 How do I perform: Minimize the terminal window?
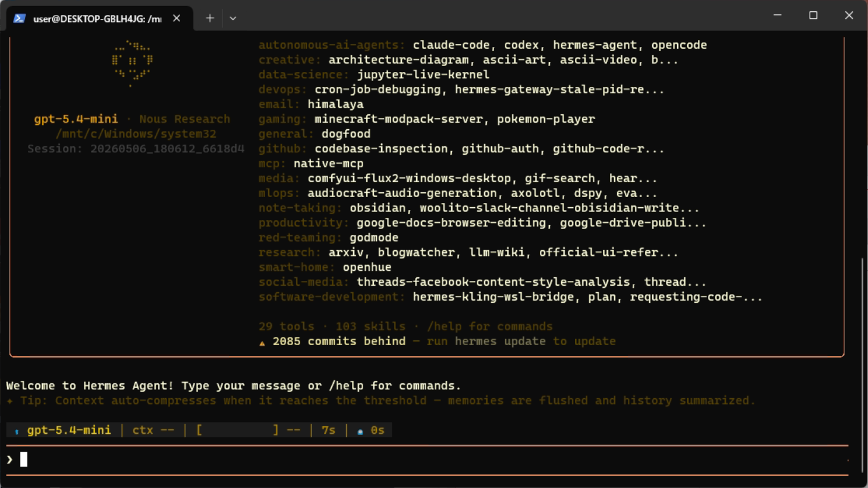point(778,15)
